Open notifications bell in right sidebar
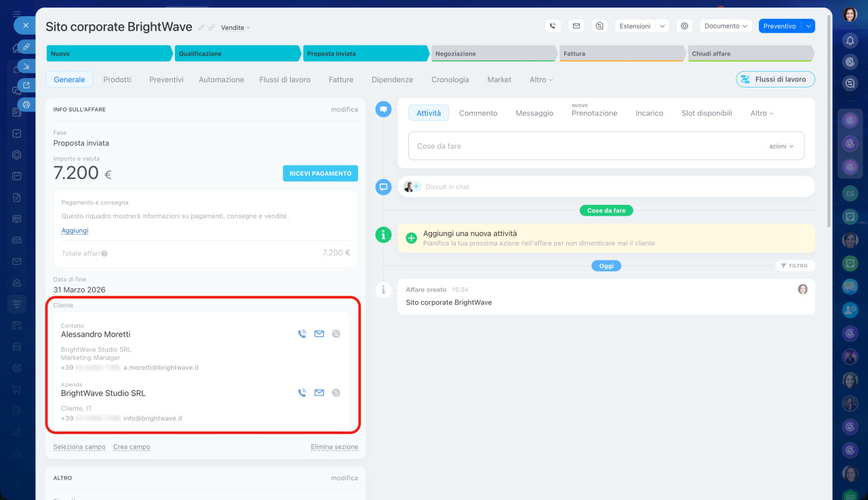 pyautogui.click(x=850, y=41)
